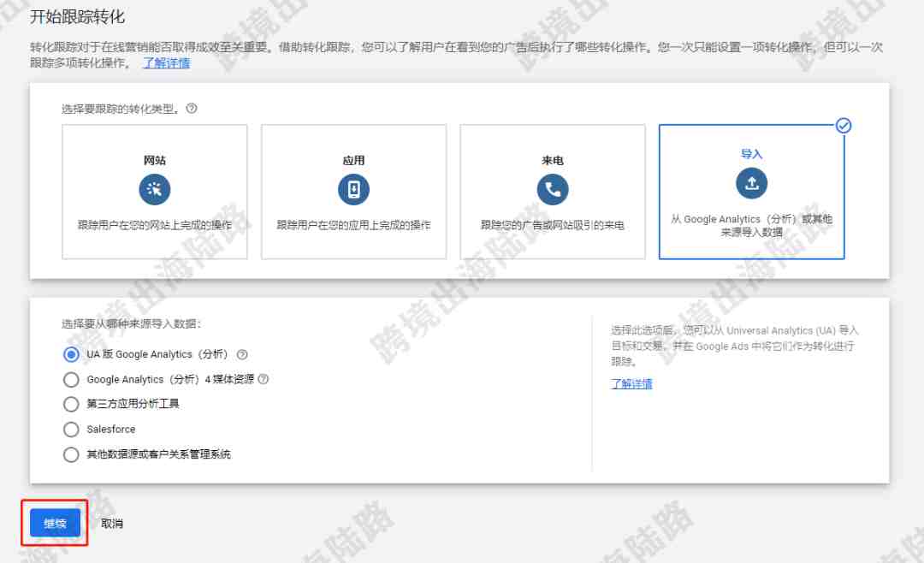This screenshot has width=924, height=563.
Task: Click the 开始跟踪转化 heading
Action: (x=77, y=16)
